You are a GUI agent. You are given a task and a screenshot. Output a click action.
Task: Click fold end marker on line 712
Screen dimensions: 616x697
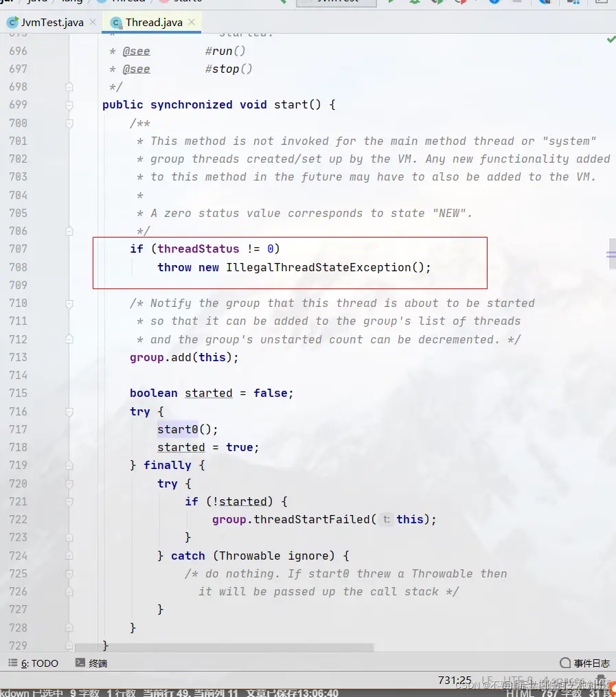click(x=69, y=340)
